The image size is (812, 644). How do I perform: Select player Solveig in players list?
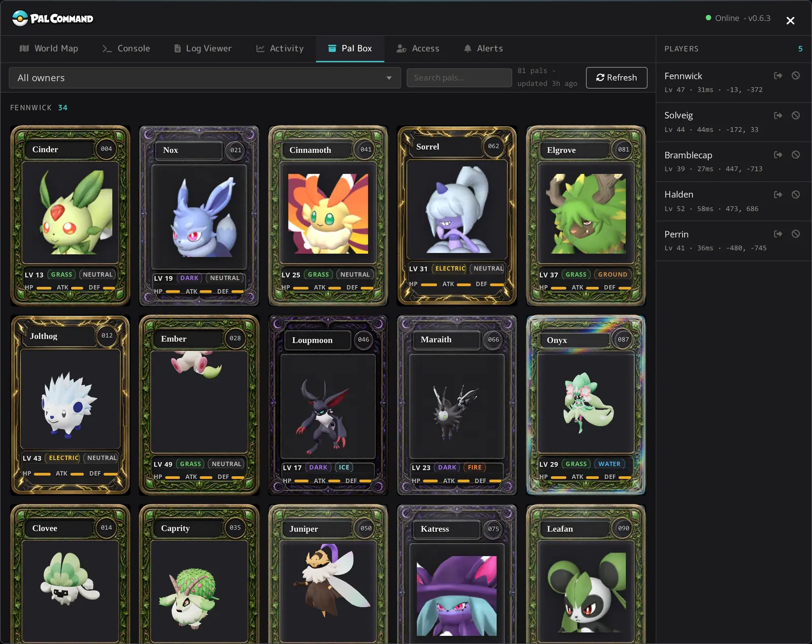(734, 122)
